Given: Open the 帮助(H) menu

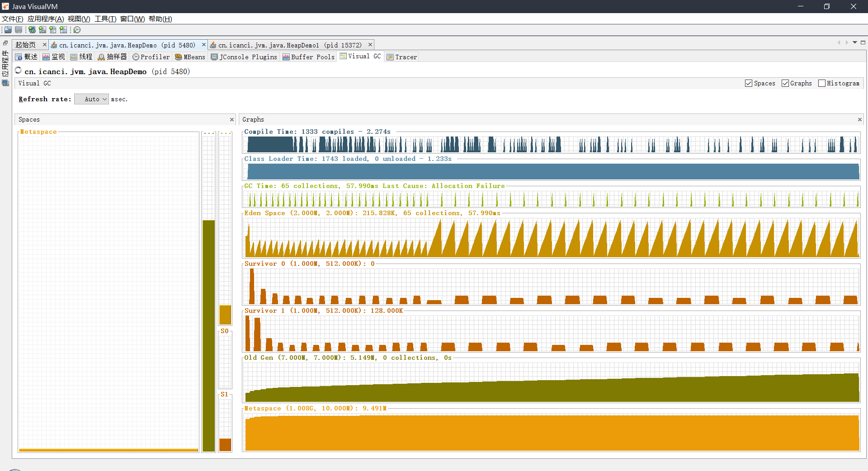Looking at the screenshot, I should click(160, 19).
